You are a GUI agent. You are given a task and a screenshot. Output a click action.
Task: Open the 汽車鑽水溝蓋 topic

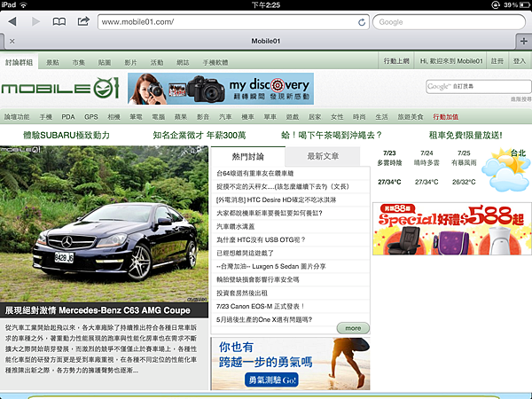point(236,226)
